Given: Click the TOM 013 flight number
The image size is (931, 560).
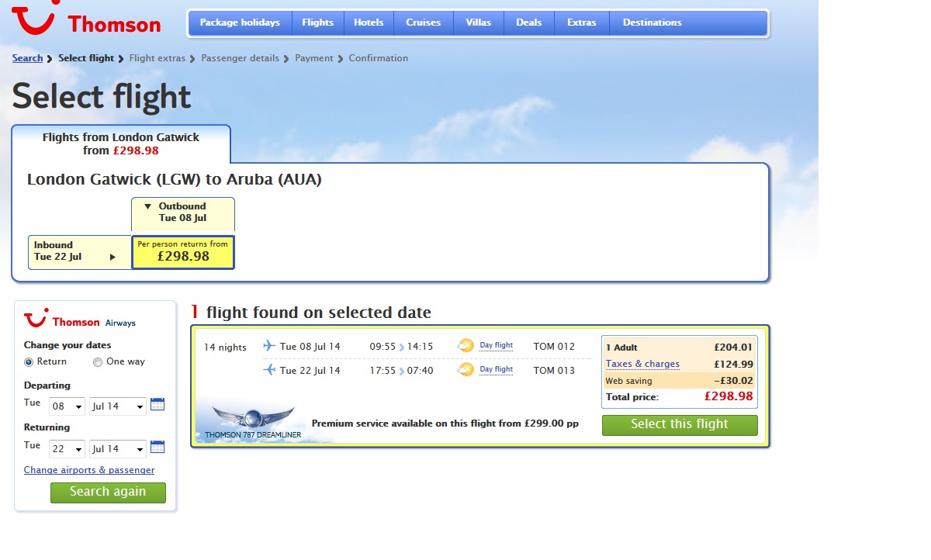Looking at the screenshot, I should tap(554, 371).
